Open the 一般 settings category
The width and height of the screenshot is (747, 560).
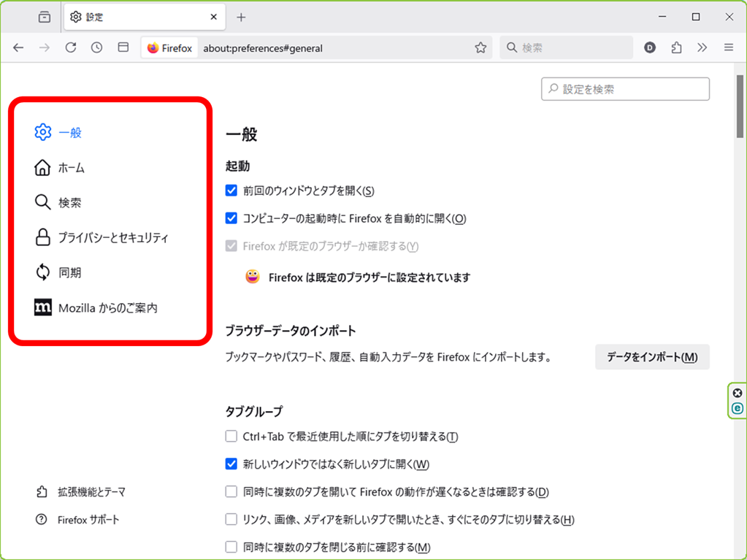pos(70,132)
